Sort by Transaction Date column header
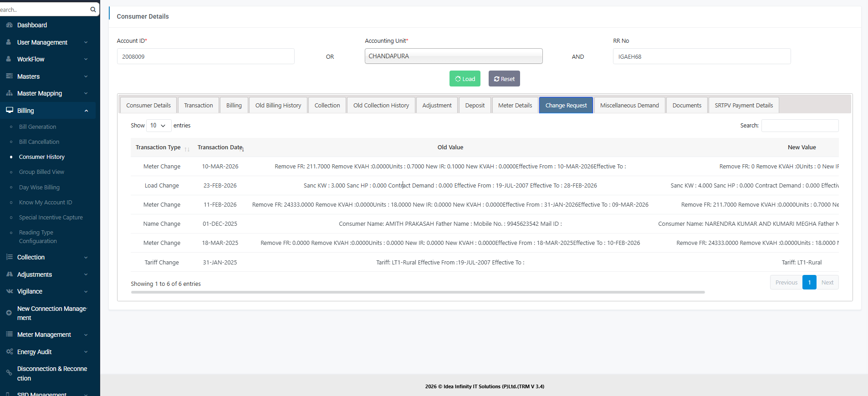This screenshot has width=868, height=396. click(220, 147)
